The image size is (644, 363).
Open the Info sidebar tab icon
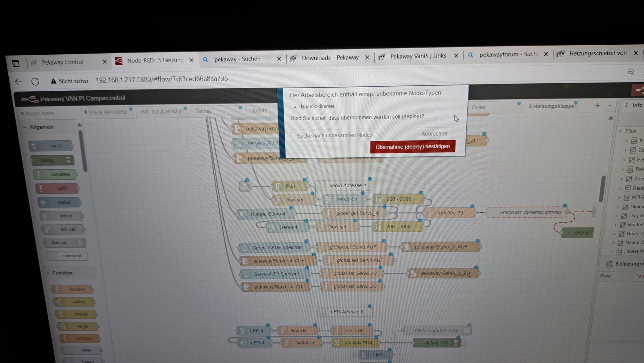627,105
